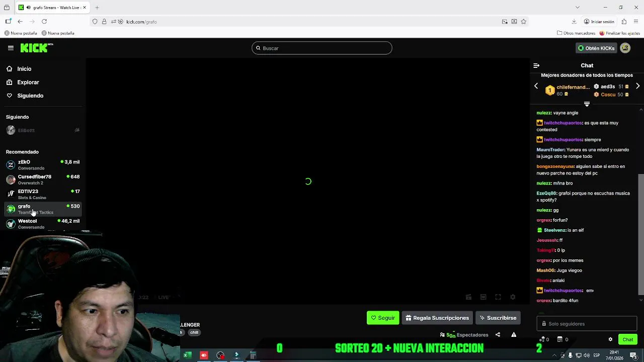This screenshot has height=362, width=644.
Task: Open the user avatar menu in header
Action: pos(625,48)
